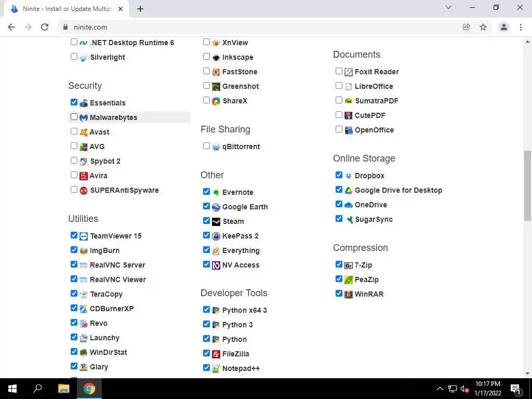This screenshot has width=532, height=399.
Task: Check the OpenOffice checkbox
Action: 339,129
